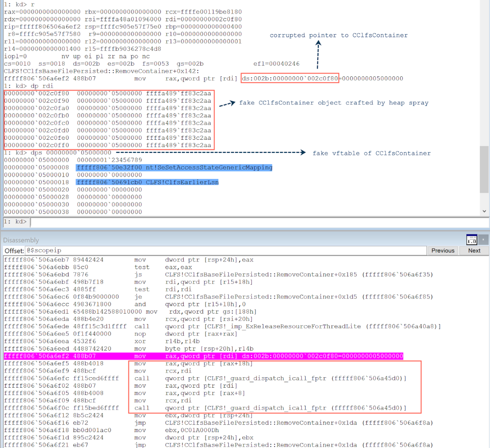Click the memory row at 002c0f80
Viewport: 490px width, 448px height.
[107, 94]
